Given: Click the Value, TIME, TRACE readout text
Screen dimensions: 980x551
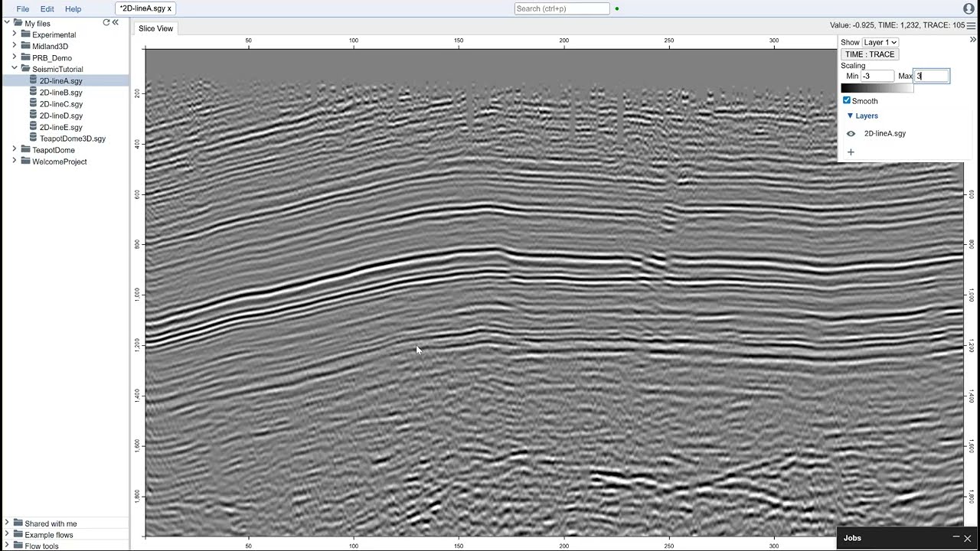Looking at the screenshot, I should pyautogui.click(x=897, y=25).
